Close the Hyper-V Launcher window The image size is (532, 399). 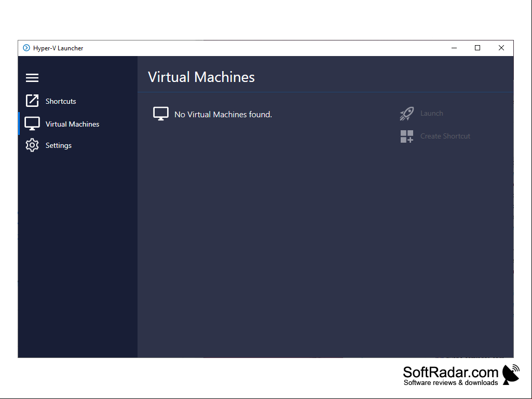click(x=501, y=48)
